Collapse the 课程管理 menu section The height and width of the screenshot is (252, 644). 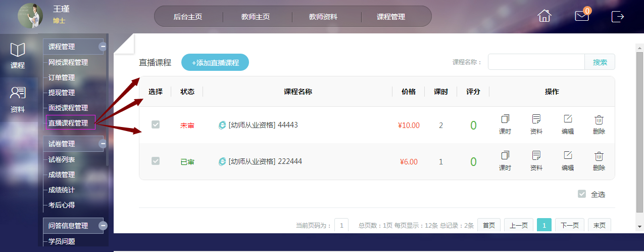click(103, 47)
